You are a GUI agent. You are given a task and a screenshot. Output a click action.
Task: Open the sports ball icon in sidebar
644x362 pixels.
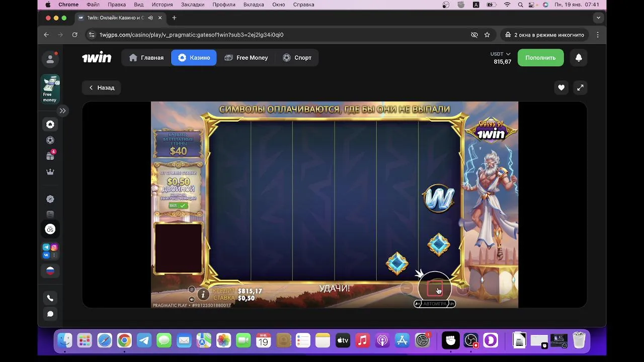click(50, 140)
